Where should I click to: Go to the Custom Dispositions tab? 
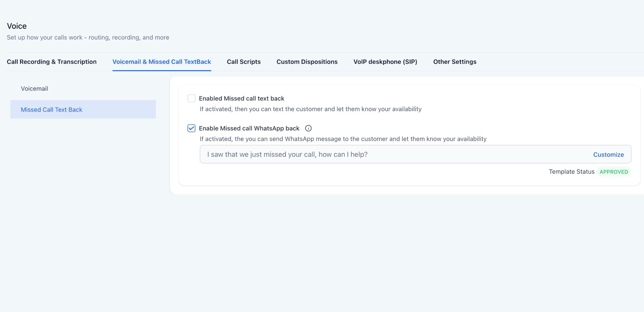[307, 62]
